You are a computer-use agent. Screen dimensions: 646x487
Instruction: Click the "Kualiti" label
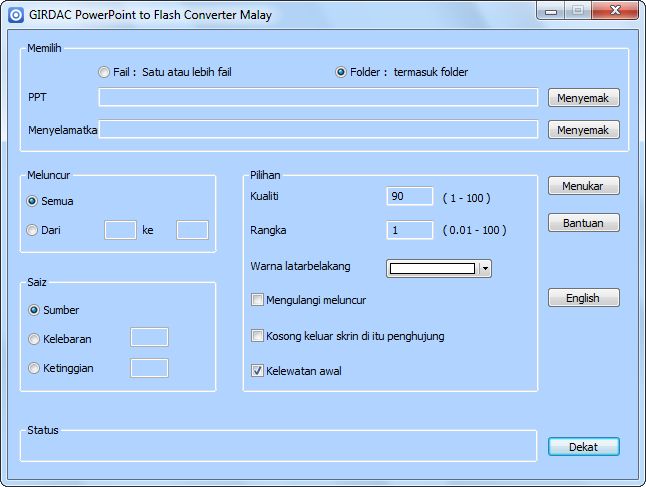264,196
